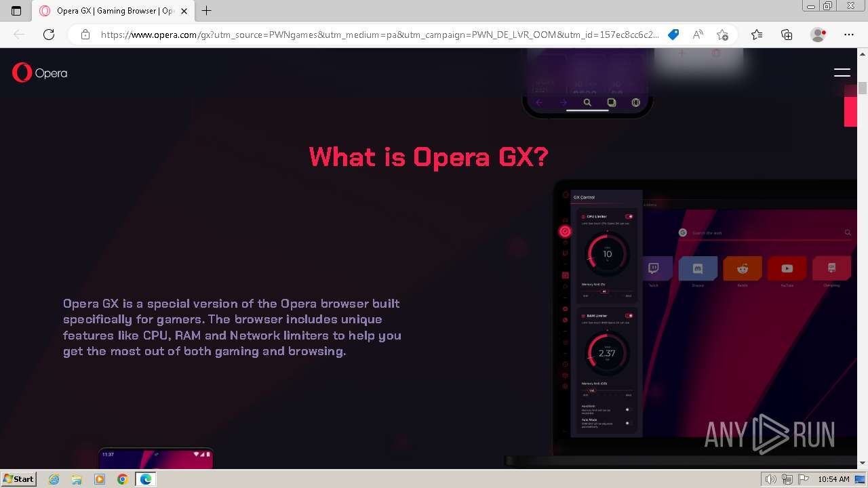This screenshot has height=488, width=868.
Task: Focus the address bar URL field
Action: pyautogui.click(x=380, y=35)
